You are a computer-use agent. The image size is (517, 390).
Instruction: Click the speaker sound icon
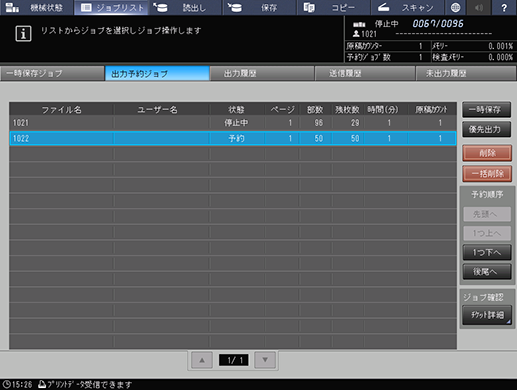click(479, 7)
